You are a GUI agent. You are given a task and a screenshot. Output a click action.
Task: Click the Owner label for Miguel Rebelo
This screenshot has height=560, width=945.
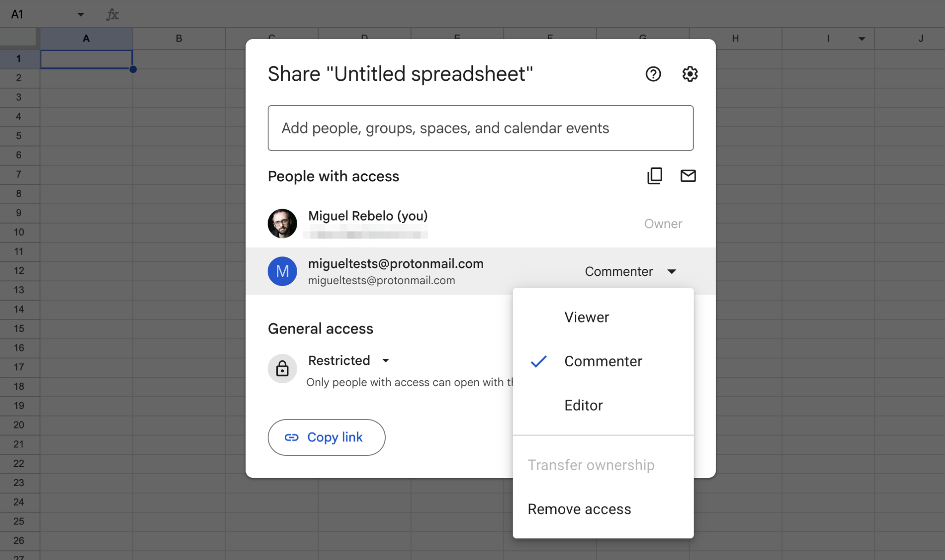[663, 224]
